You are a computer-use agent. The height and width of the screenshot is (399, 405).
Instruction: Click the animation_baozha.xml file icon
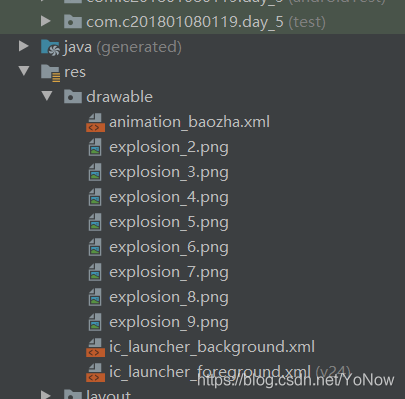click(x=95, y=122)
